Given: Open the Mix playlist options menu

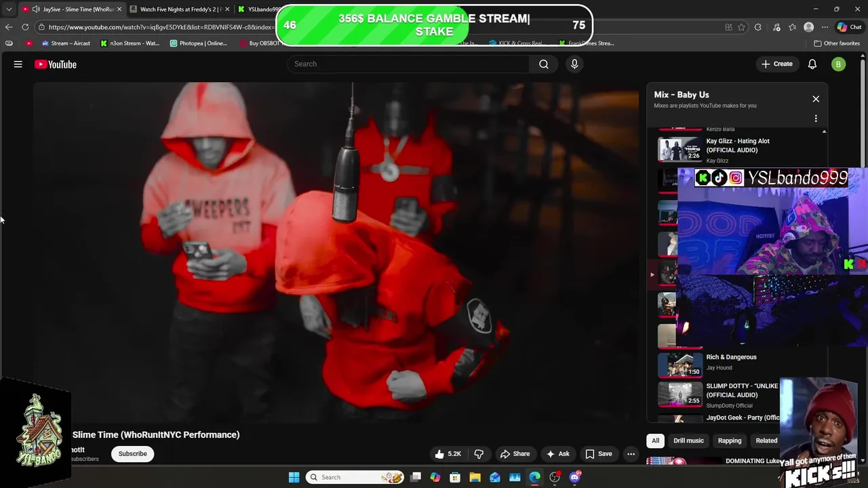Looking at the screenshot, I should click(x=816, y=119).
